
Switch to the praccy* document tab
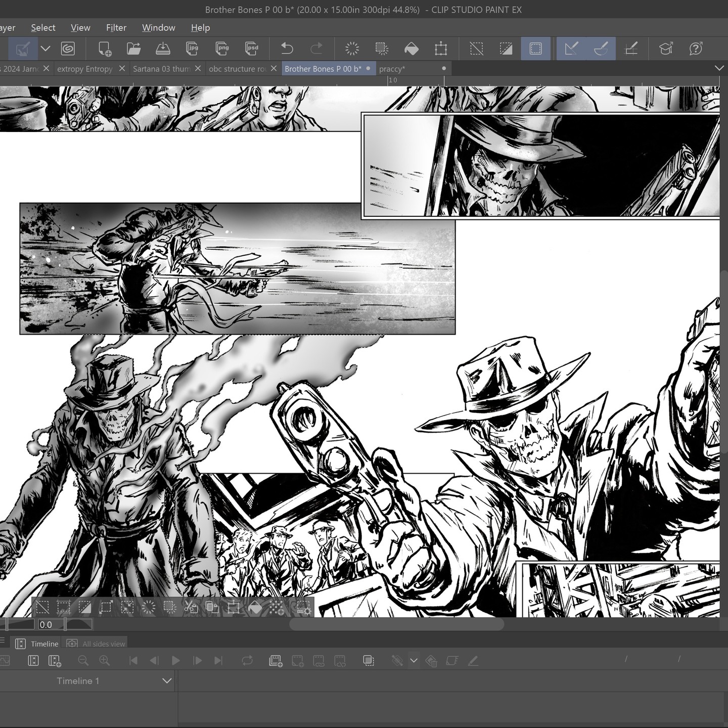pyautogui.click(x=392, y=69)
